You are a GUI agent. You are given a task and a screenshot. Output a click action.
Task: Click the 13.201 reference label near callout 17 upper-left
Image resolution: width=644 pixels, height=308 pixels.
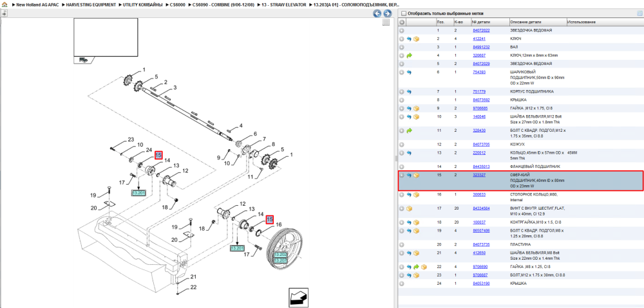tap(138, 192)
